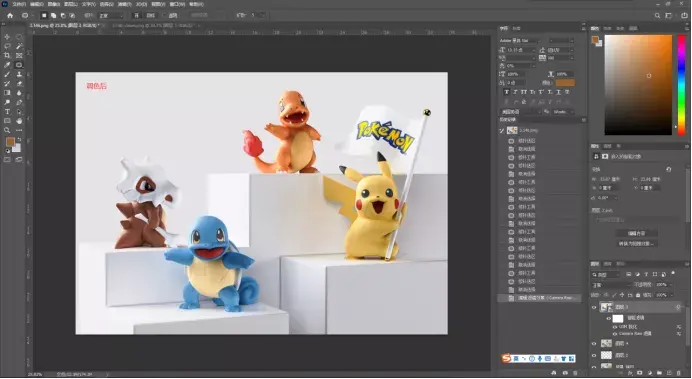Select the Gradient tool
692x379 pixels.
7,93
